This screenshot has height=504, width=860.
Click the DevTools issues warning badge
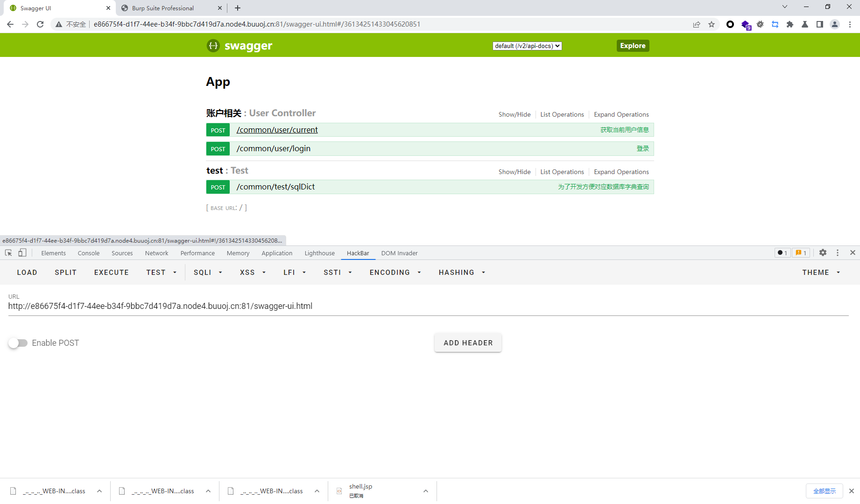click(x=801, y=252)
